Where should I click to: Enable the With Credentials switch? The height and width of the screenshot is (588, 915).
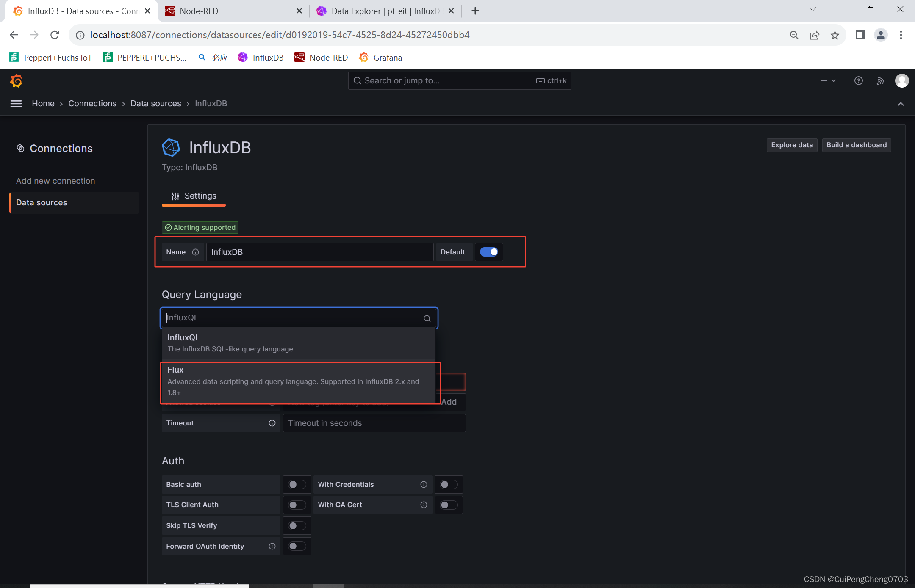[449, 484]
